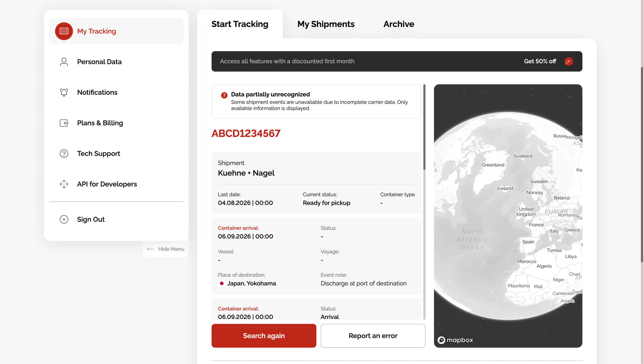Click the Tech Support question mark icon

click(x=64, y=154)
